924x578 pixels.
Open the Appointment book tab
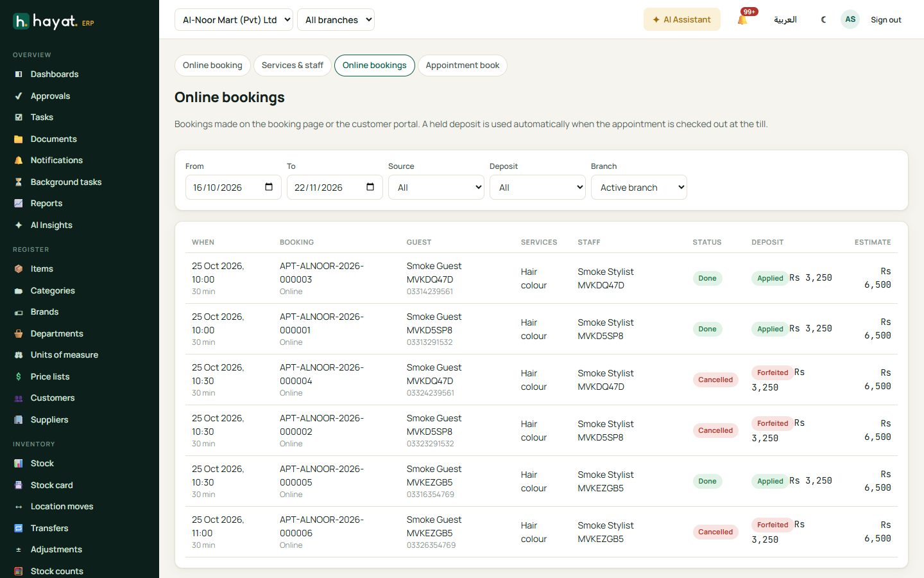click(x=463, y=66)
